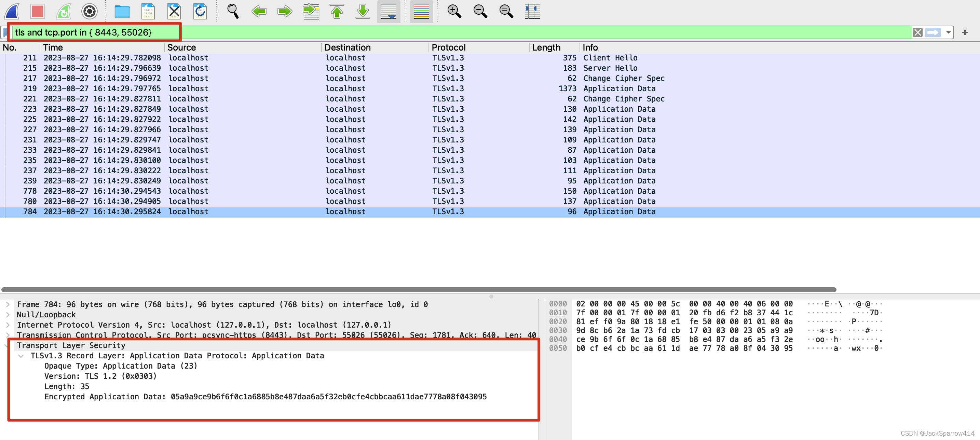Expand Transmission Control Protocol node
This screenshot has height=440, width=980.
(x=8, y=335)
